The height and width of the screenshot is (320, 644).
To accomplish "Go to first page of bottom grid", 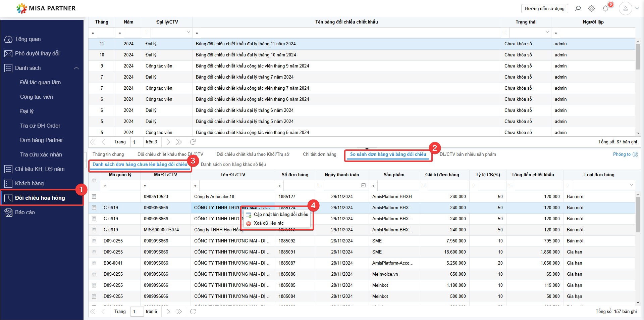I will 93,312.
